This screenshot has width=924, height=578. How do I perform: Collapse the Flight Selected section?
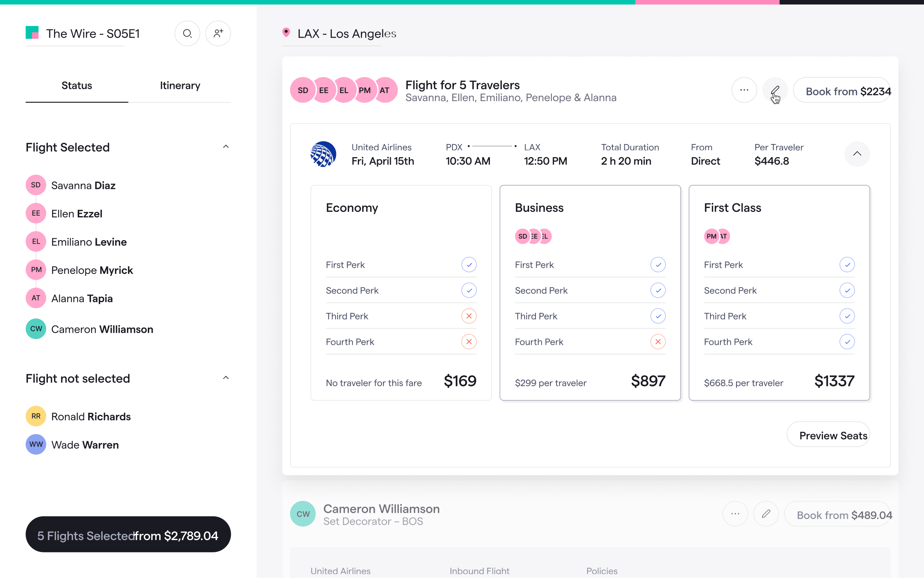pyautogui.click(x=226, y=147)
